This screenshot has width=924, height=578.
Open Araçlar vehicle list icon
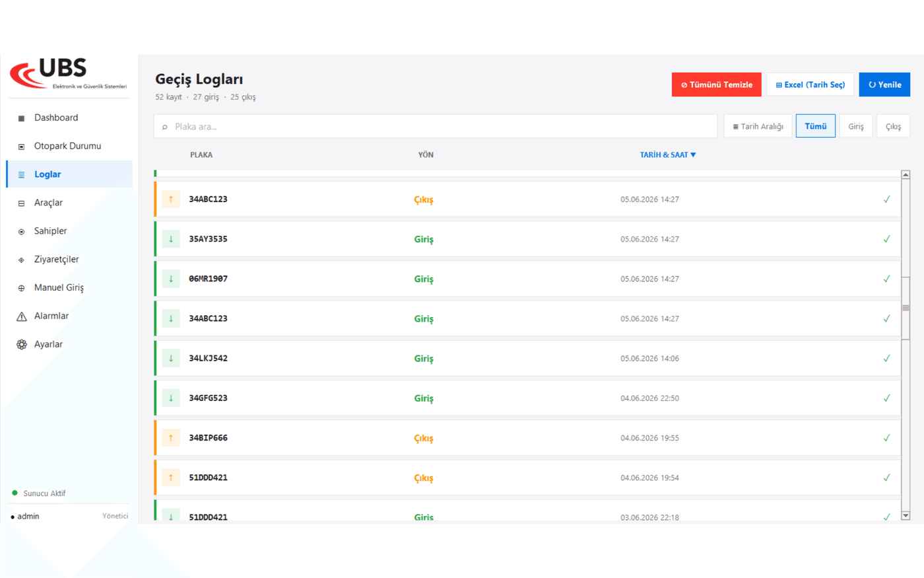(21, 203)
